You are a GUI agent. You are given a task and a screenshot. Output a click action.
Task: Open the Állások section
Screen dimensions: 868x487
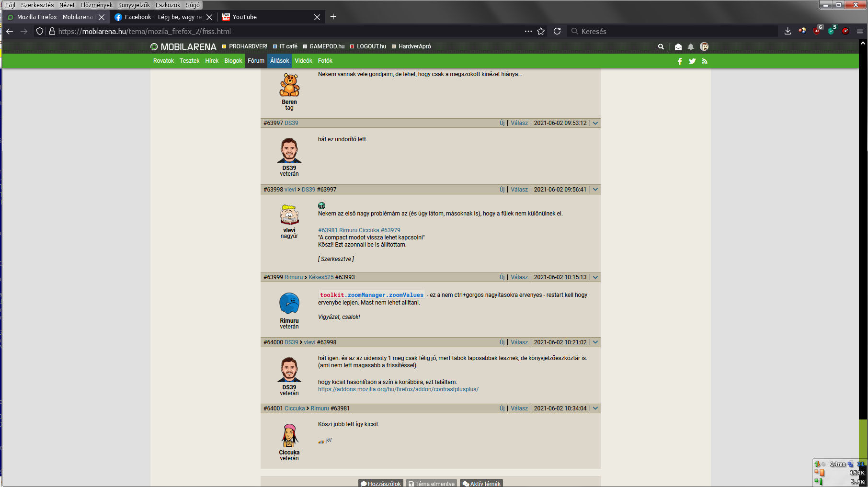click(x=279, y=61)
